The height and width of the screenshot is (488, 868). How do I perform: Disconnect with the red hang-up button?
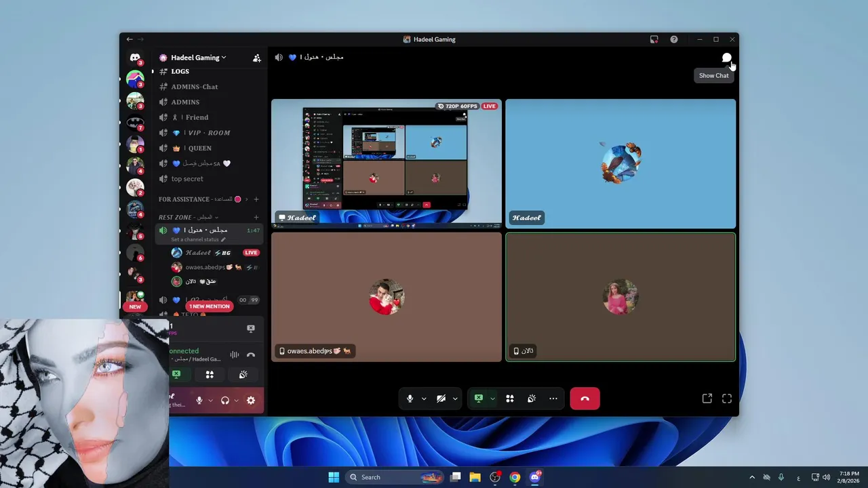tap(585, 399)
